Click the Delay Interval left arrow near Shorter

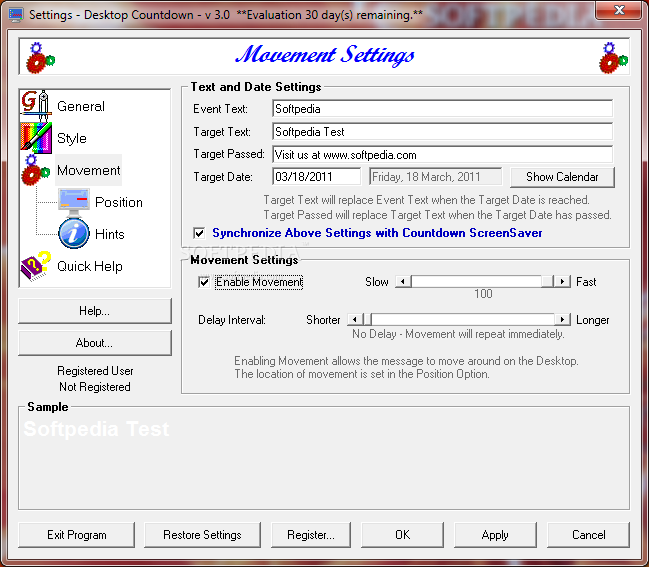[x=355, y=320]
